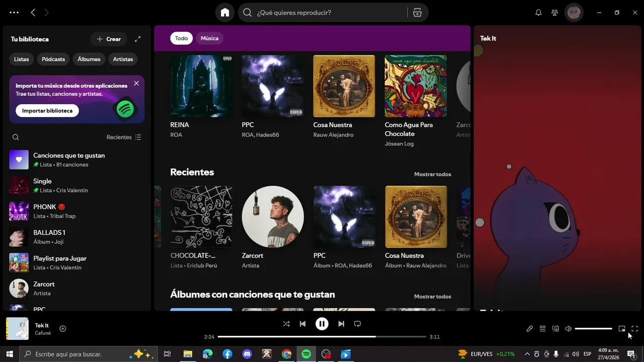The height and width of the screenshot is (362, 644).
Task: Filter library by Álbumes
Action: (x=89, y=59)
